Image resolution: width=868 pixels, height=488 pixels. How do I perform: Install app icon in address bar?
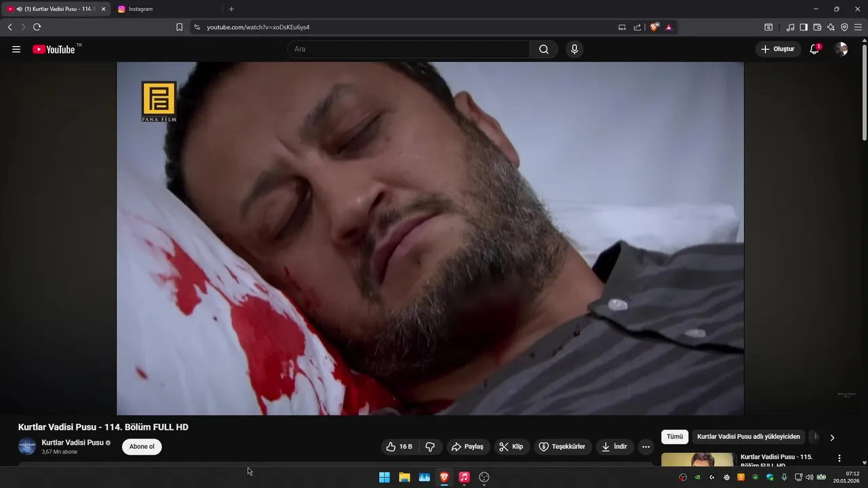[x=622, y=27]
